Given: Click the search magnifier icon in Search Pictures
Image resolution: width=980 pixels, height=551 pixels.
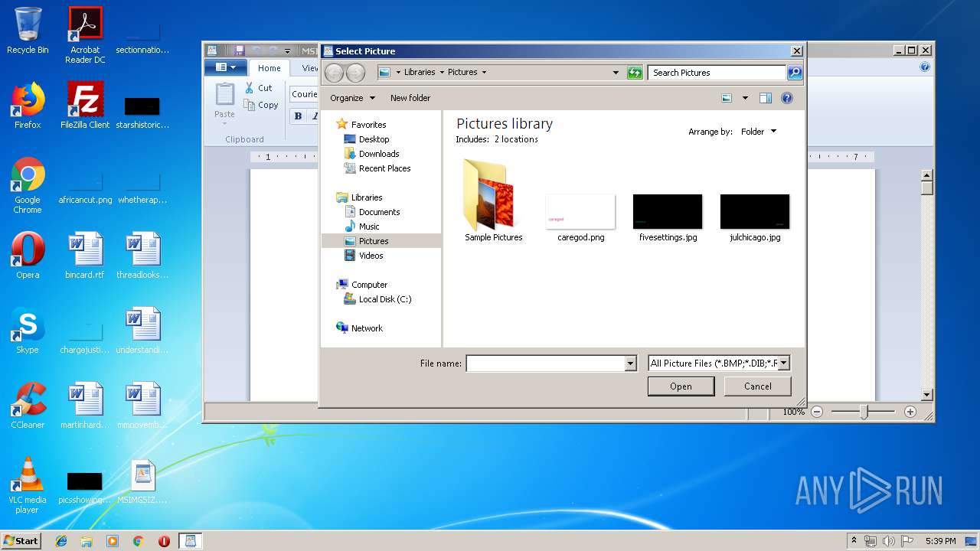Looking at the screenshot, I should pos(795,73).
